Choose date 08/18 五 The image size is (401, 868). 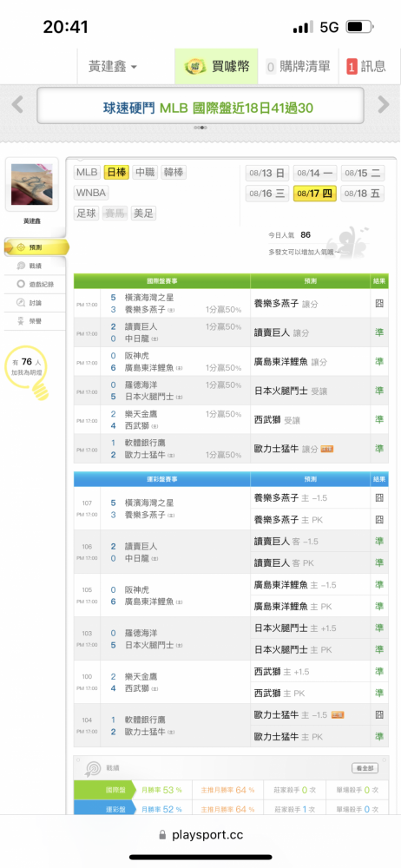click(x=362, y=194)
